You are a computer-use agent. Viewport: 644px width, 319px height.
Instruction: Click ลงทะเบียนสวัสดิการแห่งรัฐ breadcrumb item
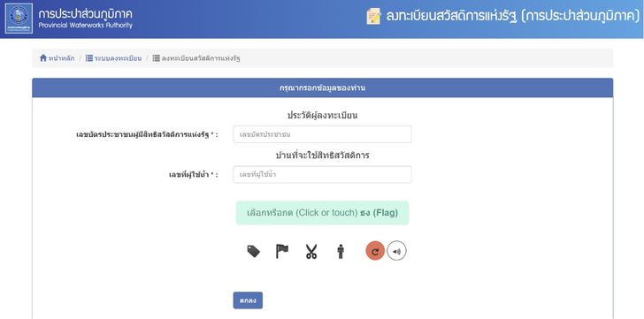coord(201,58)
